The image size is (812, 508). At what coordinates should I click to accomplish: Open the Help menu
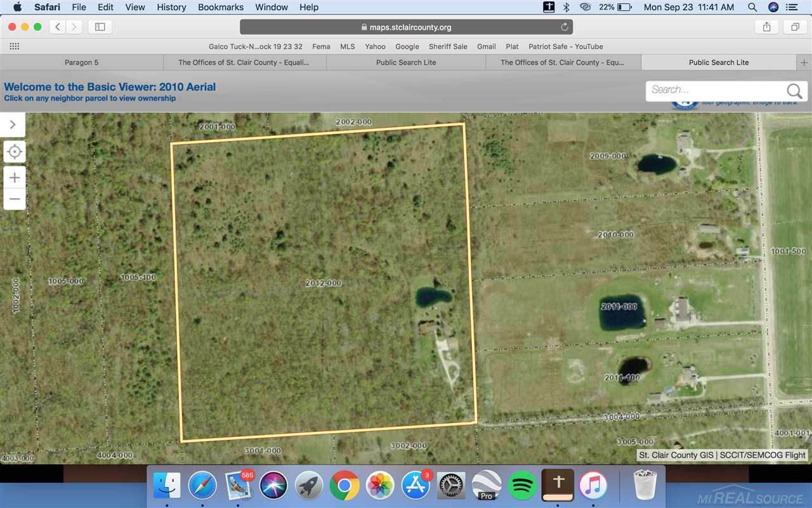[x=309, y=7]
